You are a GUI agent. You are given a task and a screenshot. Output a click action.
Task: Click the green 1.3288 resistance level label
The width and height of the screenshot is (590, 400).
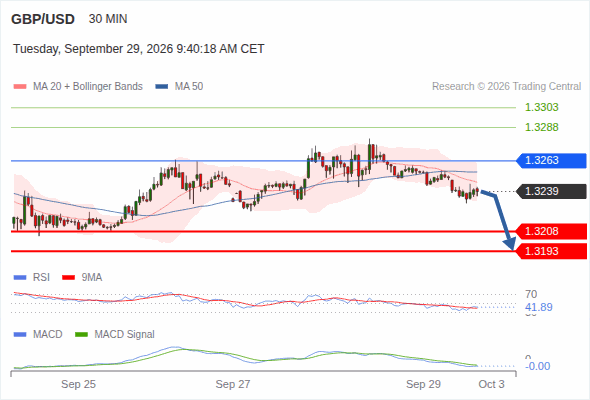(x=541, y=127)
